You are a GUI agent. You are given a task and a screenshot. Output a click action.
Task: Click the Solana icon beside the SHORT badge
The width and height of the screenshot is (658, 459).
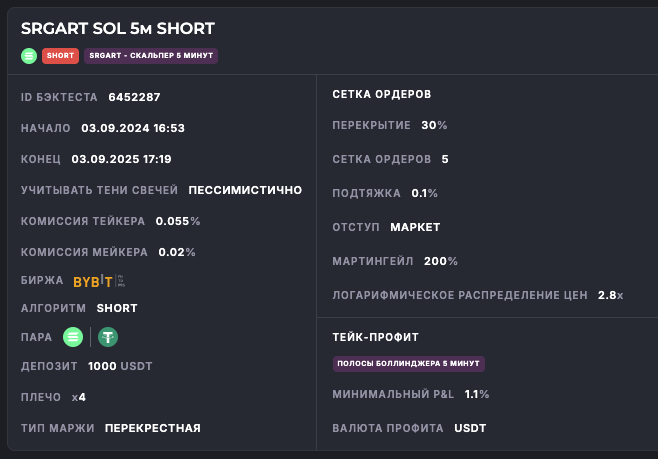(x=28, y=55)
